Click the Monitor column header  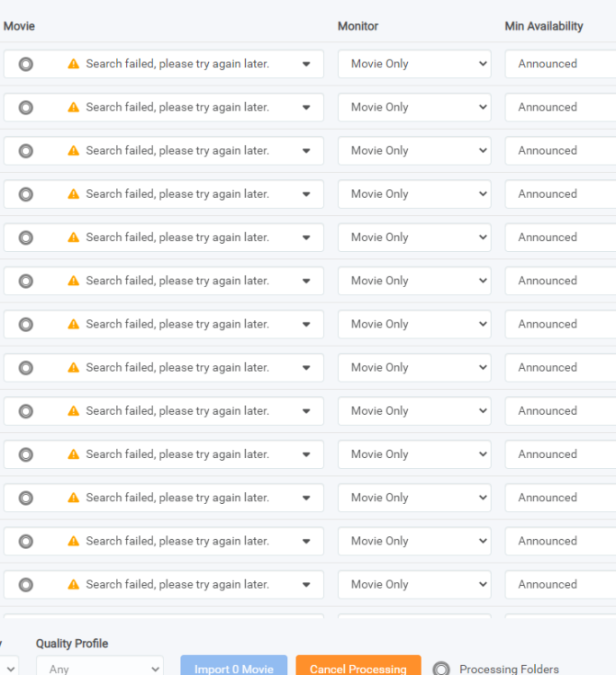click(x=358, y=26)
